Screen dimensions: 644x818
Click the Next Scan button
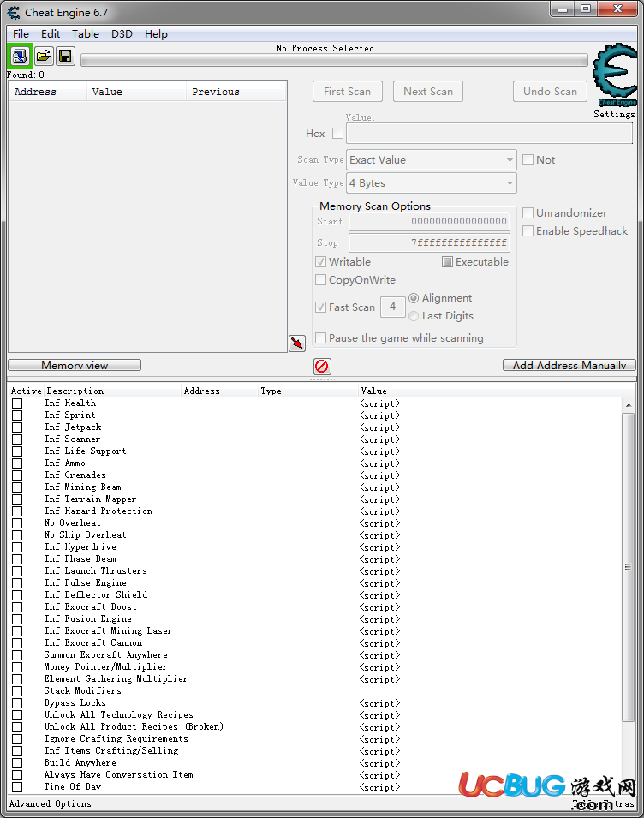tap(428, 92)
